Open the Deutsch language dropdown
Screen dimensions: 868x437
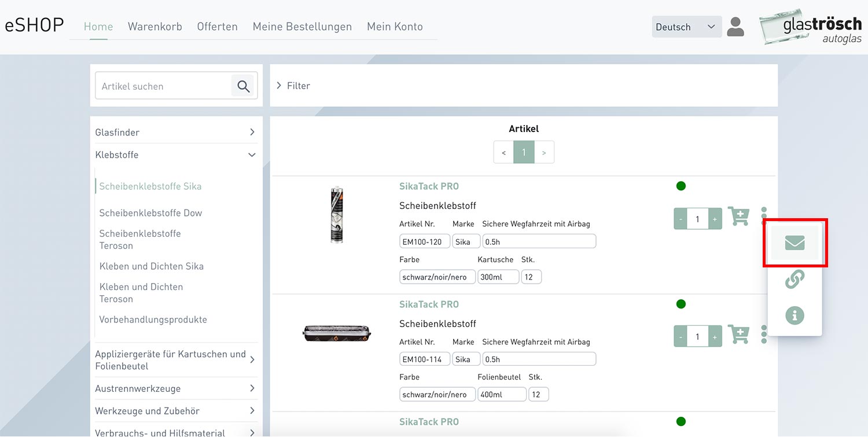[x=687, y=27]
